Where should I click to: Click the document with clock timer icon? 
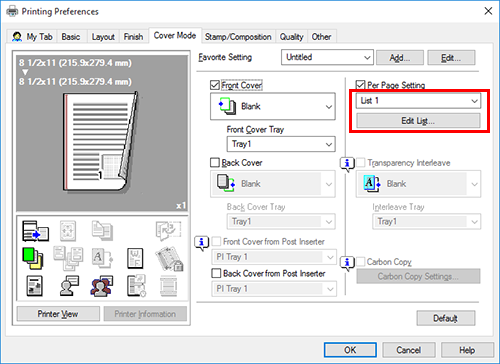click(136, 286)
